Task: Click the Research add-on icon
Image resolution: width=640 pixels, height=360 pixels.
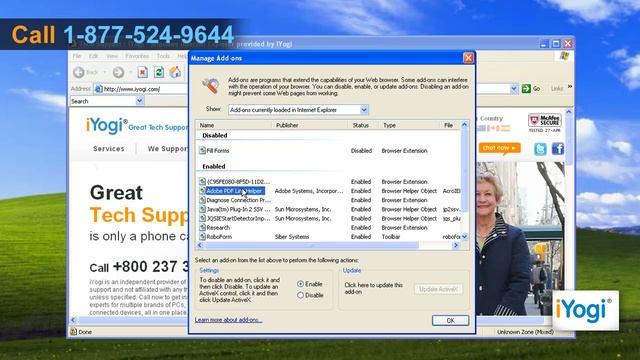Action: (x=202, y=227)
